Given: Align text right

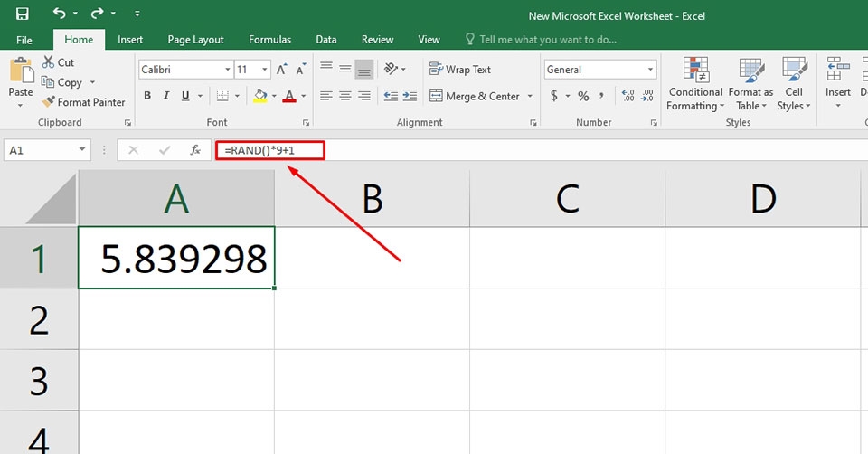Looking at the screenshot, I should click(x=364, y=96).
